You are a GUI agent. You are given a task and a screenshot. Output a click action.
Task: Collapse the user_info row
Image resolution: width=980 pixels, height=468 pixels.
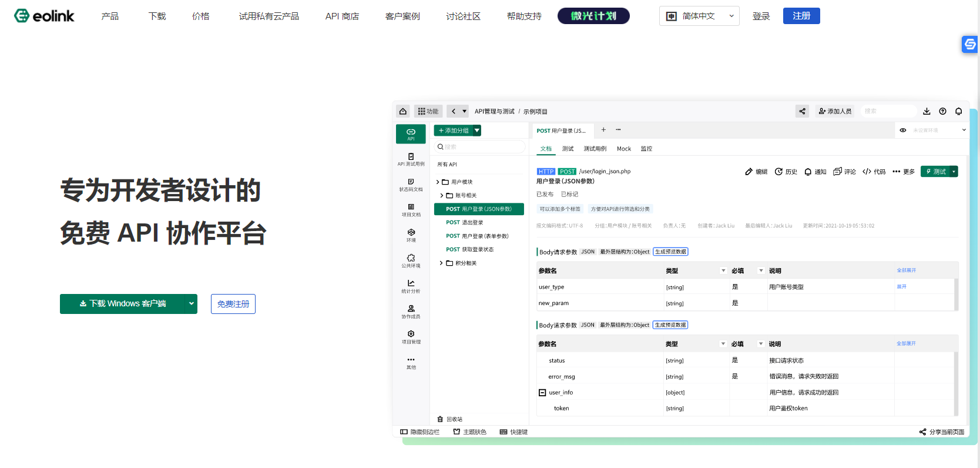pyautogui.click(x=542, y=392)
